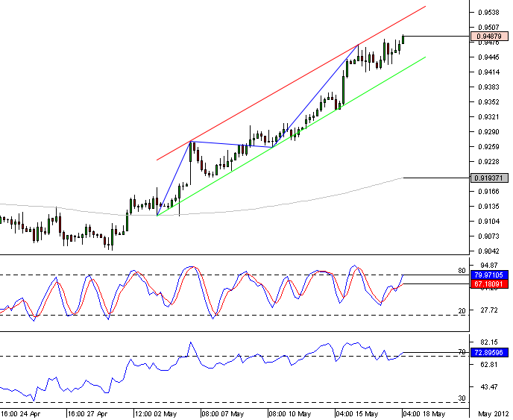513x420 pixels.
Task: Select the 0.9166 price axis label
Action: (x=489, y=192)
